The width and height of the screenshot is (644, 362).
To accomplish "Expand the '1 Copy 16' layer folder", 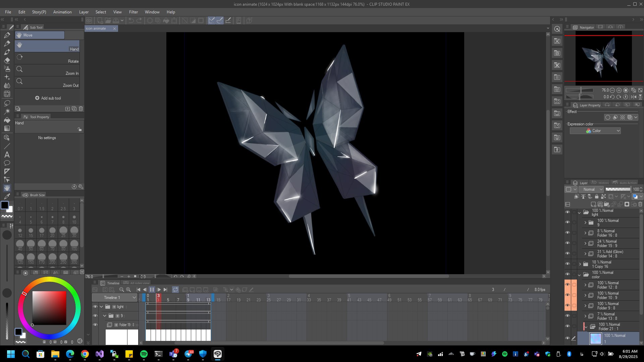I will tap(580, 264).
